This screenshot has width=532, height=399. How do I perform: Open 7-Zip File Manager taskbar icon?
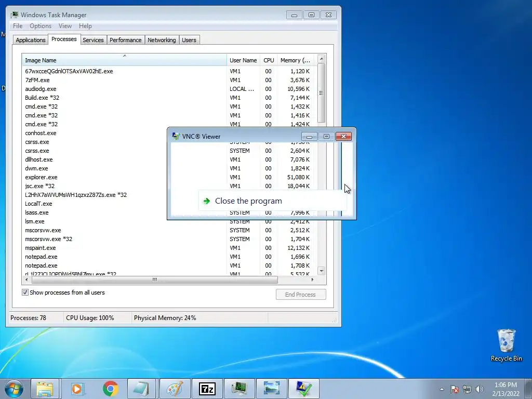point(207,389)
